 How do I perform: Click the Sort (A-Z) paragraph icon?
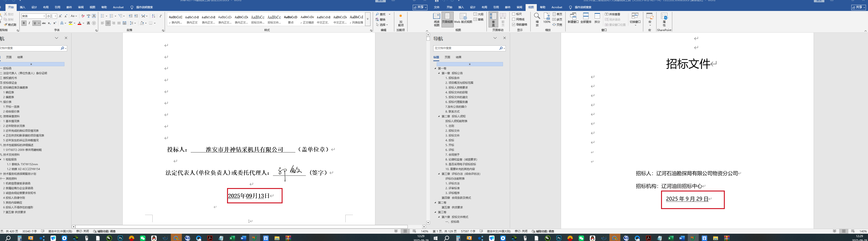[x=154, y=16]
